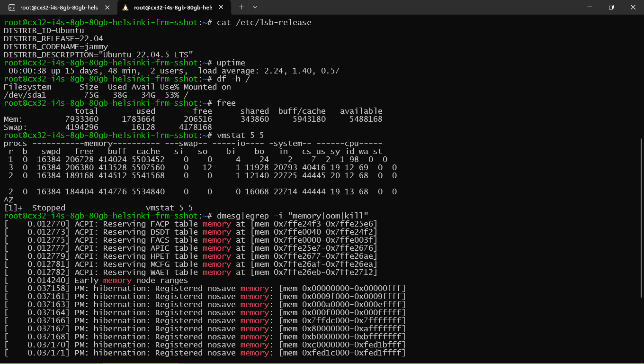Click the 'Reserving HPET table' dmesg line

191,256
